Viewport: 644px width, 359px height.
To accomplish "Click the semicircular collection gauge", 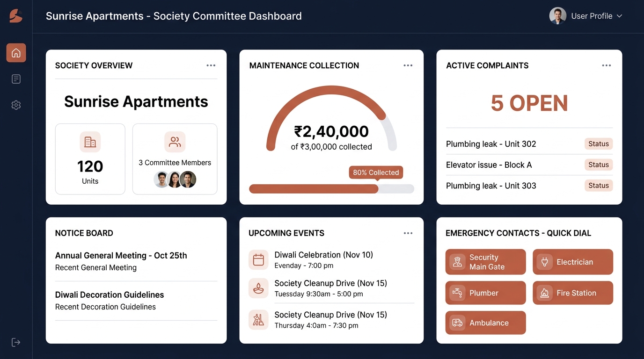I will pyautogui.click(x=331, y=118).
